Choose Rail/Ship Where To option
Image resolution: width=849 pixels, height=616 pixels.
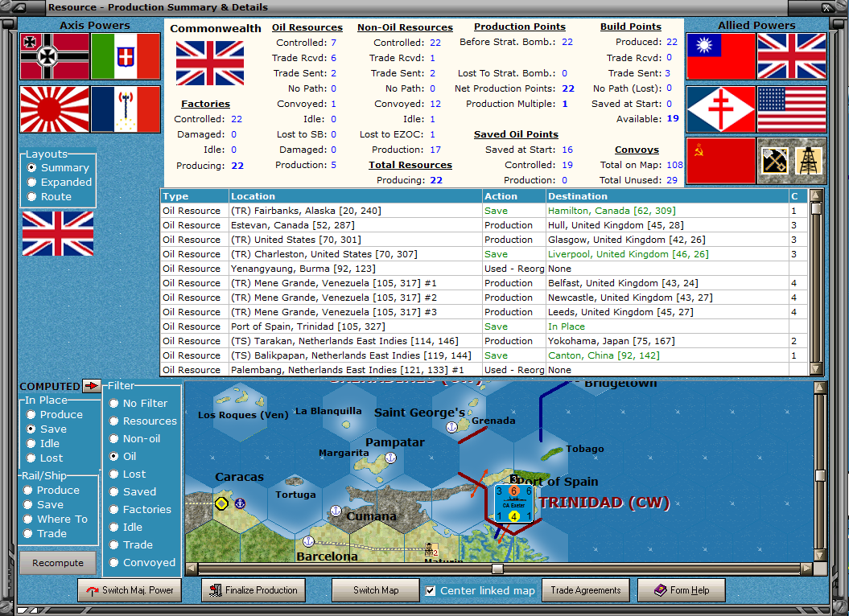click(56, 519)
